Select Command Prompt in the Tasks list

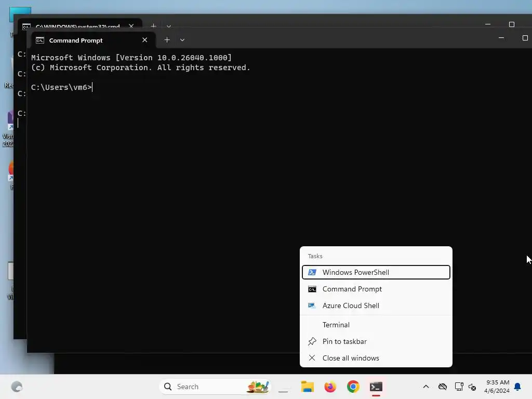376,289
